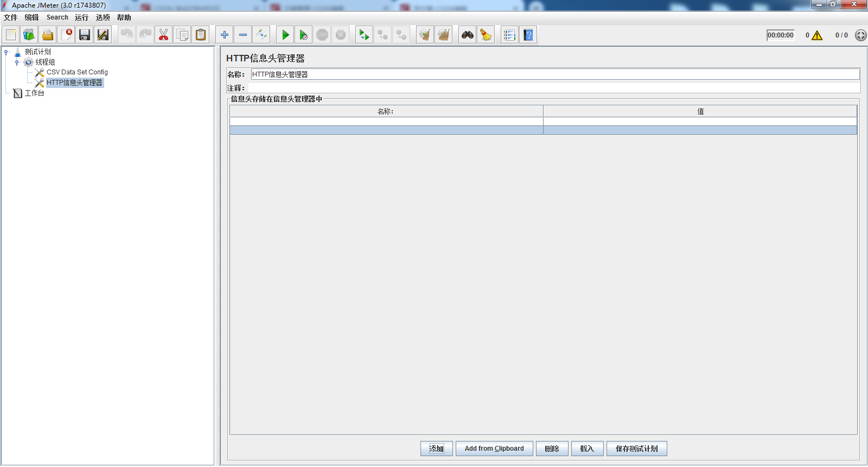
Task: Open the Search menu
Action: (x=57, y=17)
